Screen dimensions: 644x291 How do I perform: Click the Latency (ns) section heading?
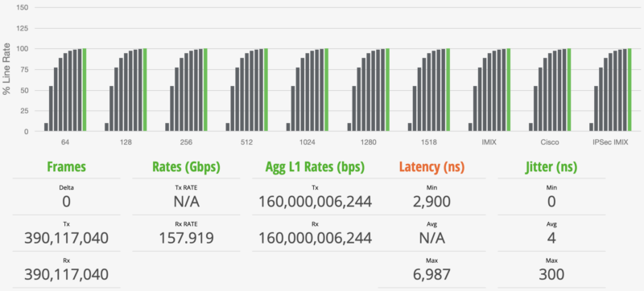pos(431,167)
